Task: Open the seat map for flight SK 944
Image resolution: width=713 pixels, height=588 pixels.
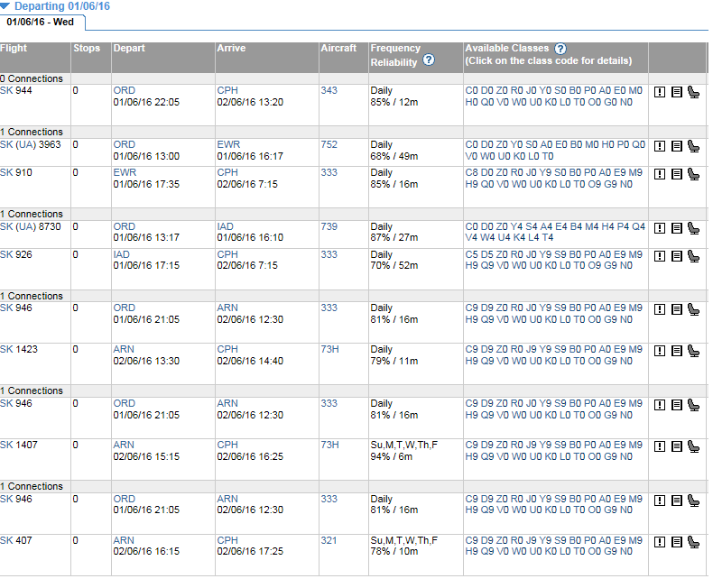Action: pos(693,91)
